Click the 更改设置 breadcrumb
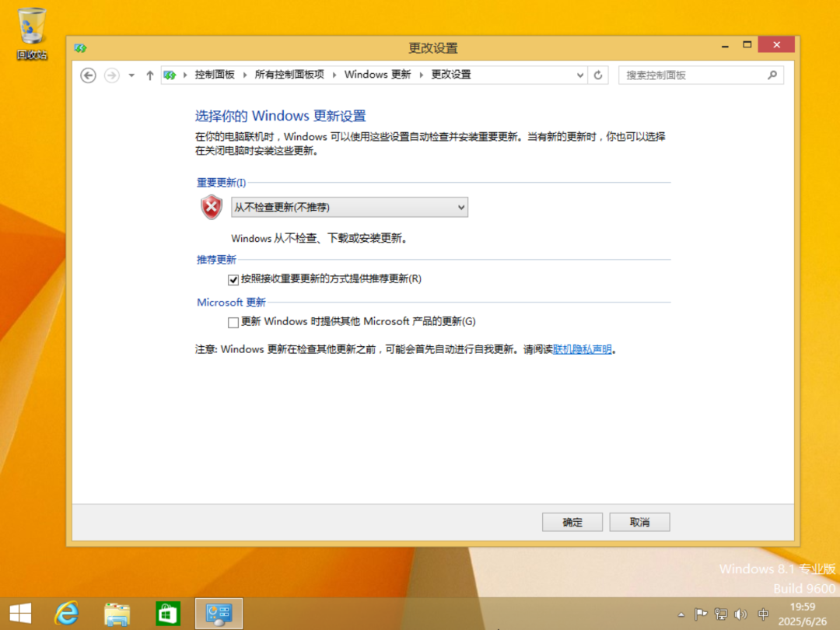840x630 pixels. tap(451, 75)
